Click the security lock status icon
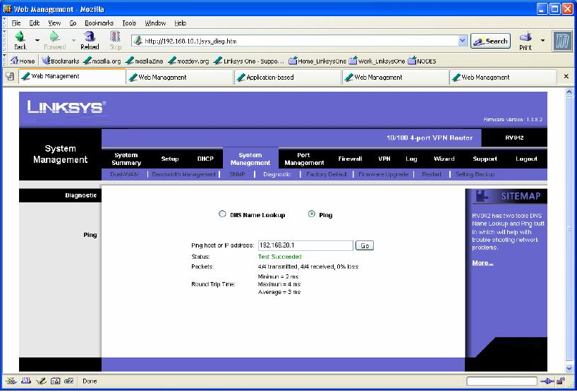Viewport: 577px width, 392px height. (x=561, y=381)
